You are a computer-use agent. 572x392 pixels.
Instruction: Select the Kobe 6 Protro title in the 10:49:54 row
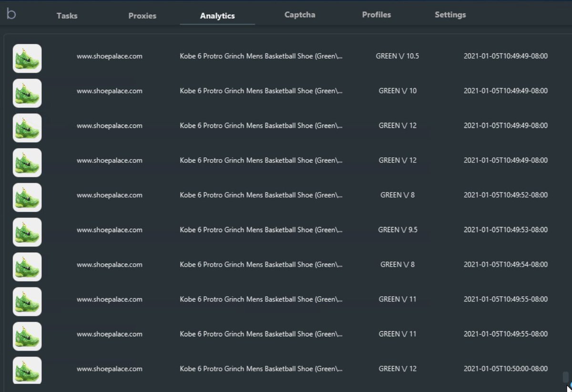261,265
